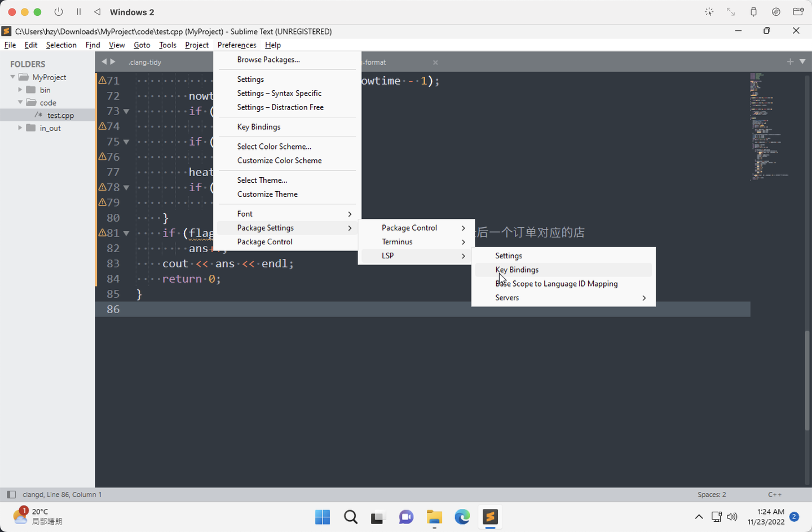Click the back triangle icon in Parallels toolbar
This screenshot has width=812, height=532.
98,12
